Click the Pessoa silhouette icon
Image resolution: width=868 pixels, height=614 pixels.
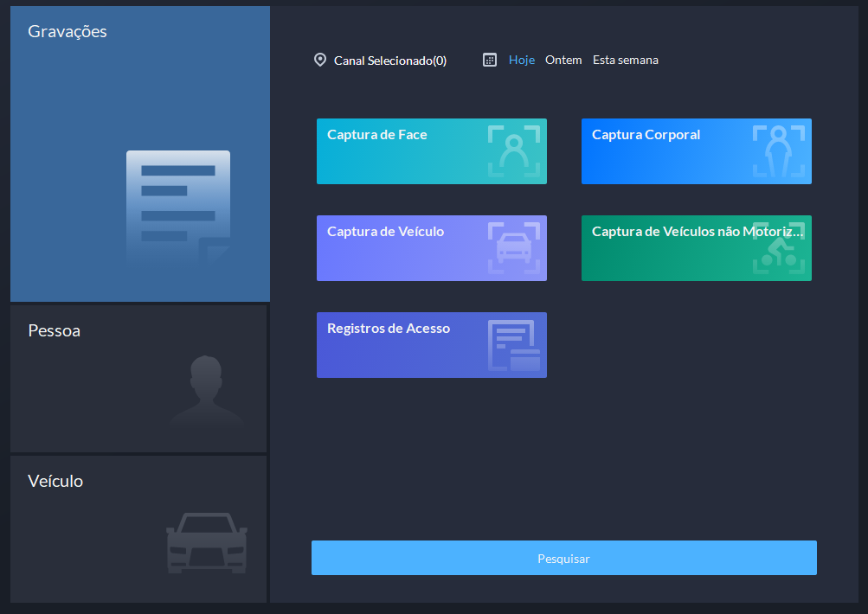coord(206,391)
